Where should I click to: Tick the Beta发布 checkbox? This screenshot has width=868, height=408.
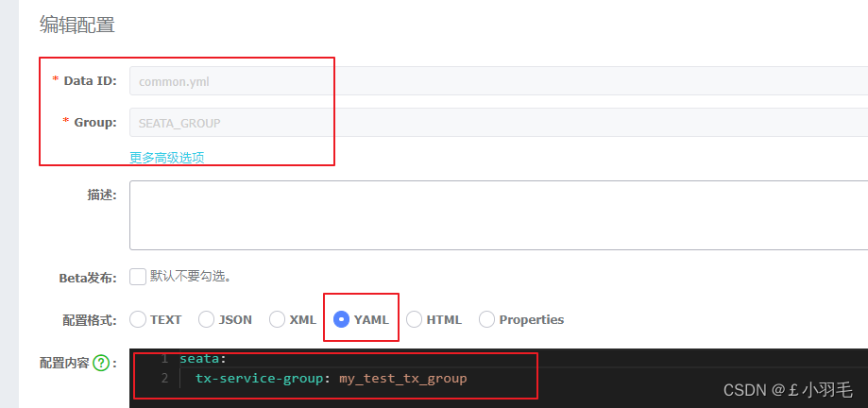click(138, 277)
